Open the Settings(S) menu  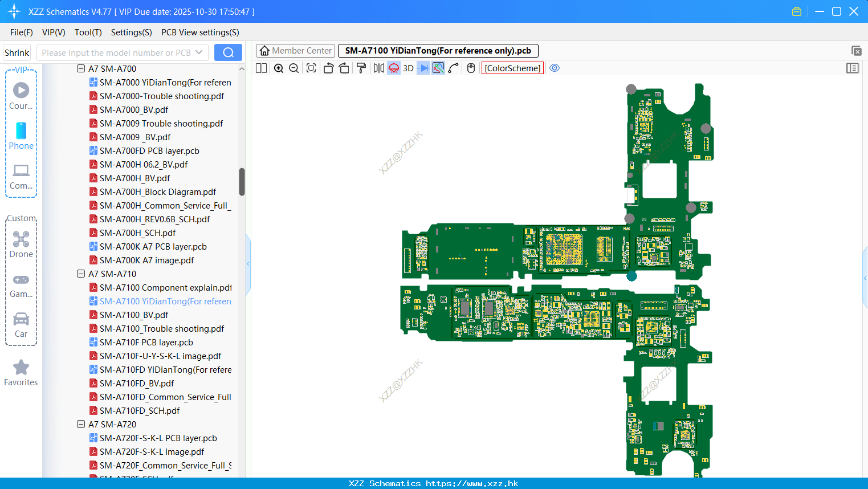pos(132,32)
